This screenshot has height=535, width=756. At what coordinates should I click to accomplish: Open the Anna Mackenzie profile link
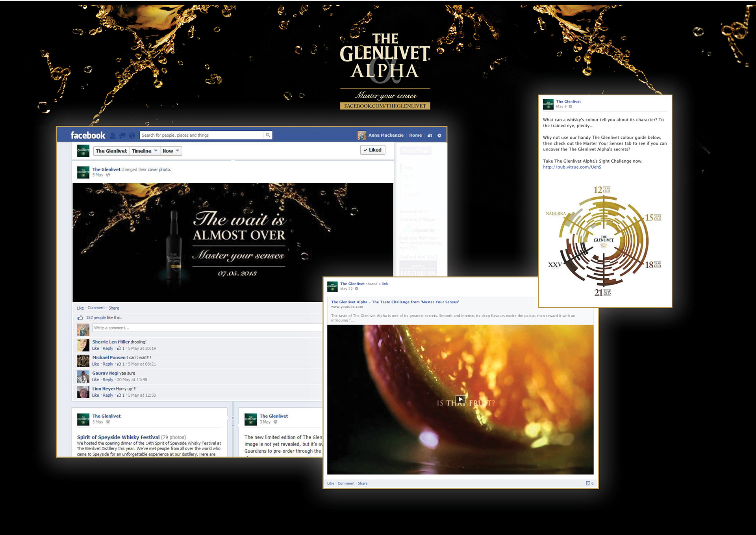pos(386,135)
